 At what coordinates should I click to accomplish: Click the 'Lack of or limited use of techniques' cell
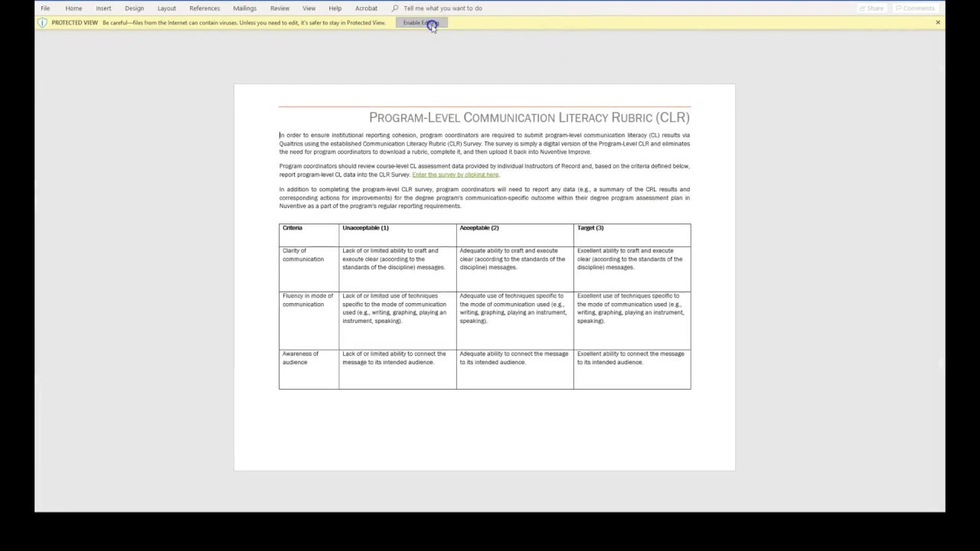point(397,320)
